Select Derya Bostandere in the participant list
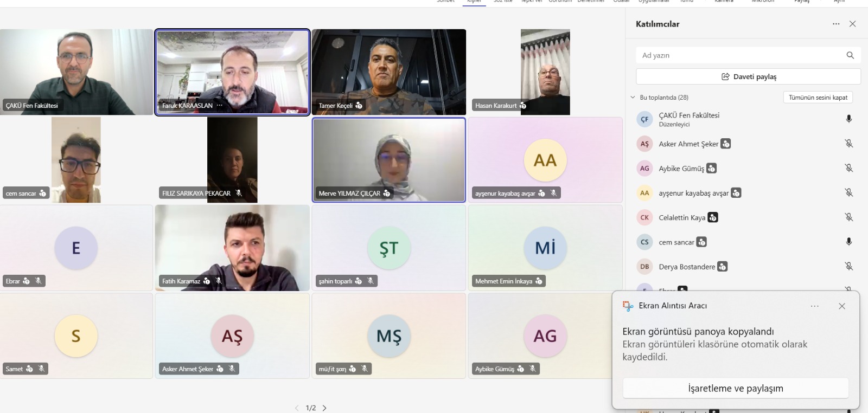This screenshot has height=413, width=868. [x=686, y=267]
